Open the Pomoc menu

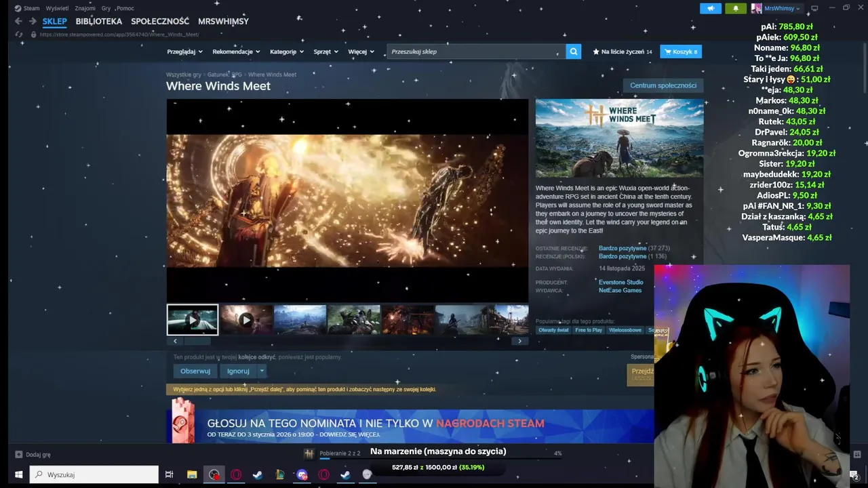click(125, 8)
